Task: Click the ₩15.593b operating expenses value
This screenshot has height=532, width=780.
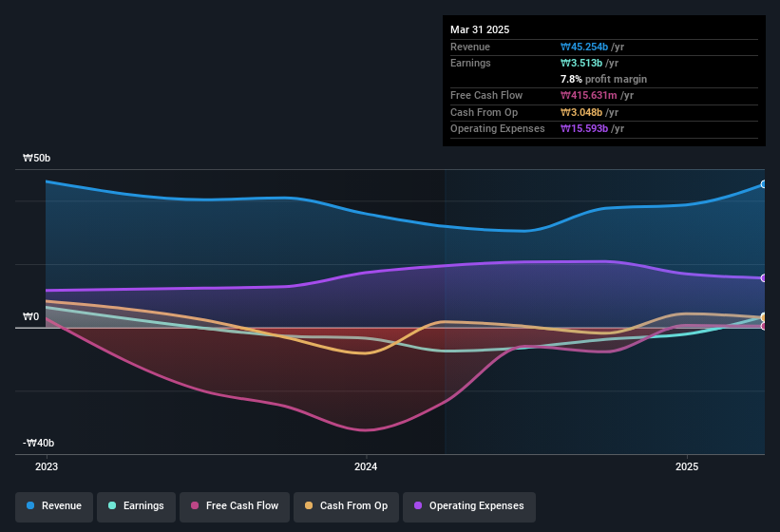Action: pyautogui.click(x=584, y=129)
